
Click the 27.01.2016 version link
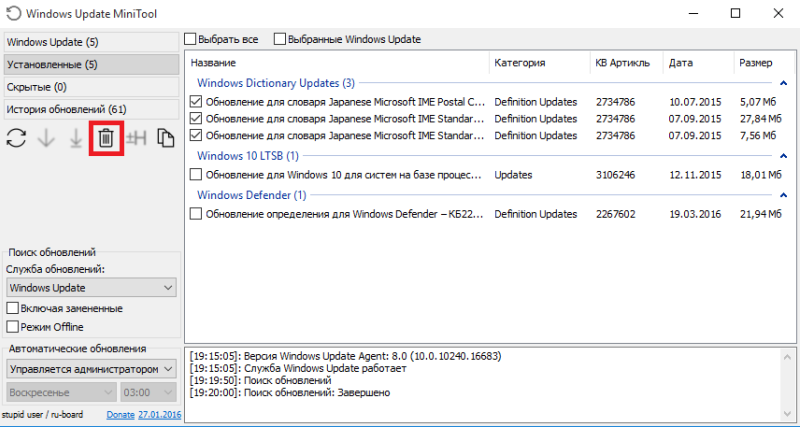(x=160, y=415)
